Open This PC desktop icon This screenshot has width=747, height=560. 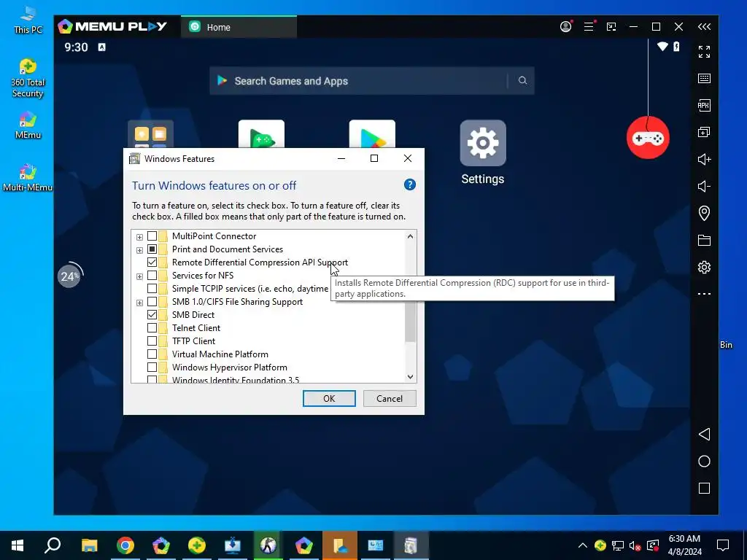pos(28,20)
